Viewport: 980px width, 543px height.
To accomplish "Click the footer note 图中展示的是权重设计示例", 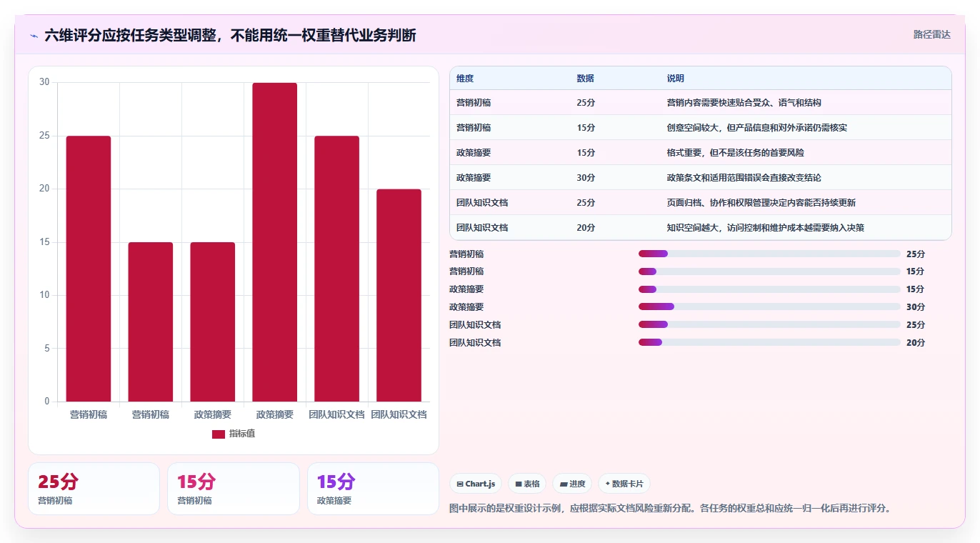I will pyautogui.click(x=669, y=509).
